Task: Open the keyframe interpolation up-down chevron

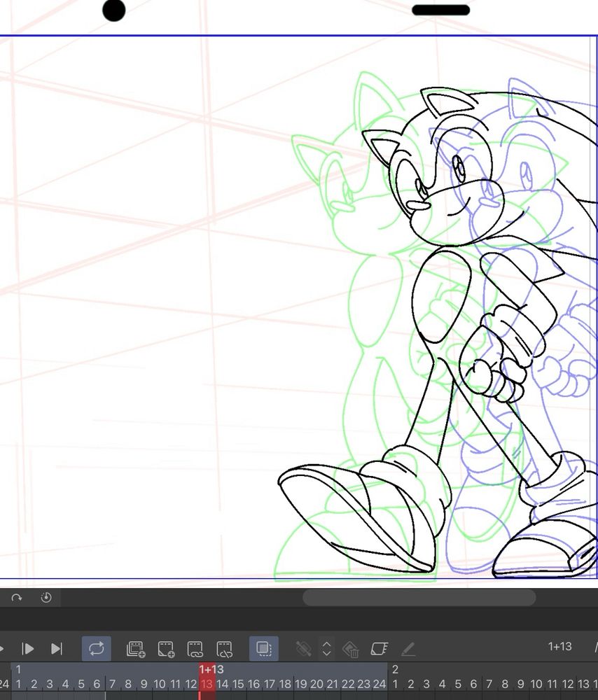Action: pyautogui.click(x=326, y=649)
